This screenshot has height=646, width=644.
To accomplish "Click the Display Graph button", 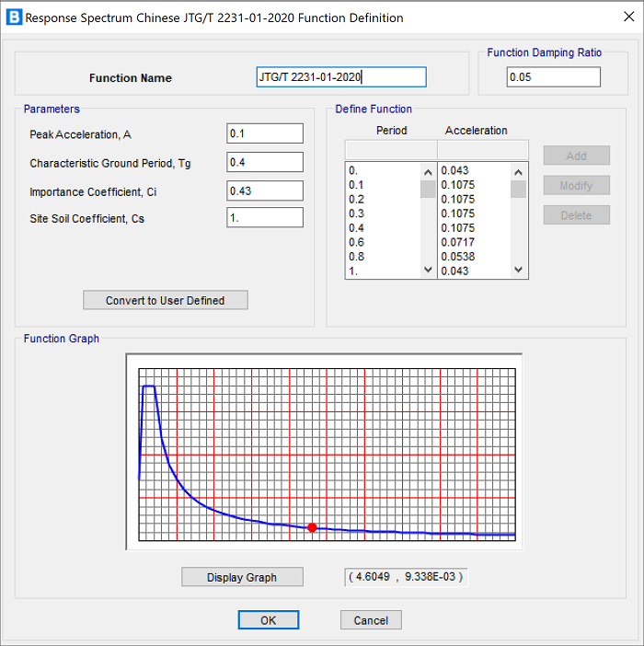I will coord(242,577).
